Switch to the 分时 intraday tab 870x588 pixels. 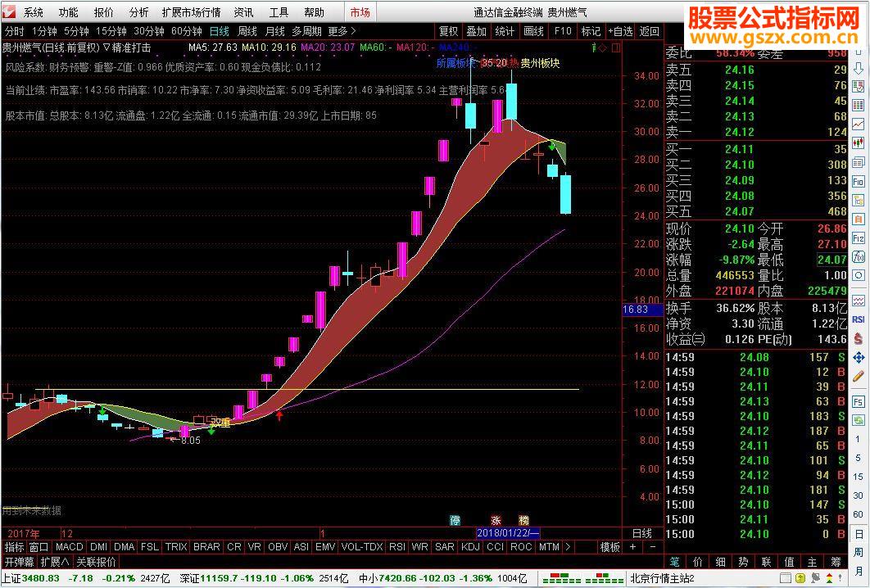(x=15, y=31)
